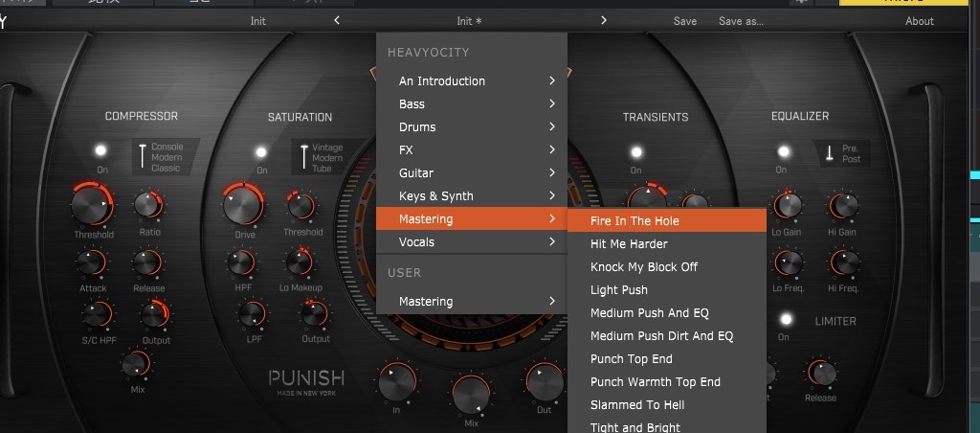The image size is (980, 433).
Task: Click the Init * preset name field
Action: point(469,21)
